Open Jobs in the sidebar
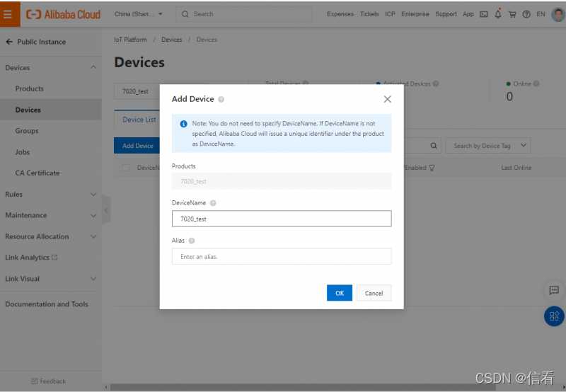 [x=23, y=152]
